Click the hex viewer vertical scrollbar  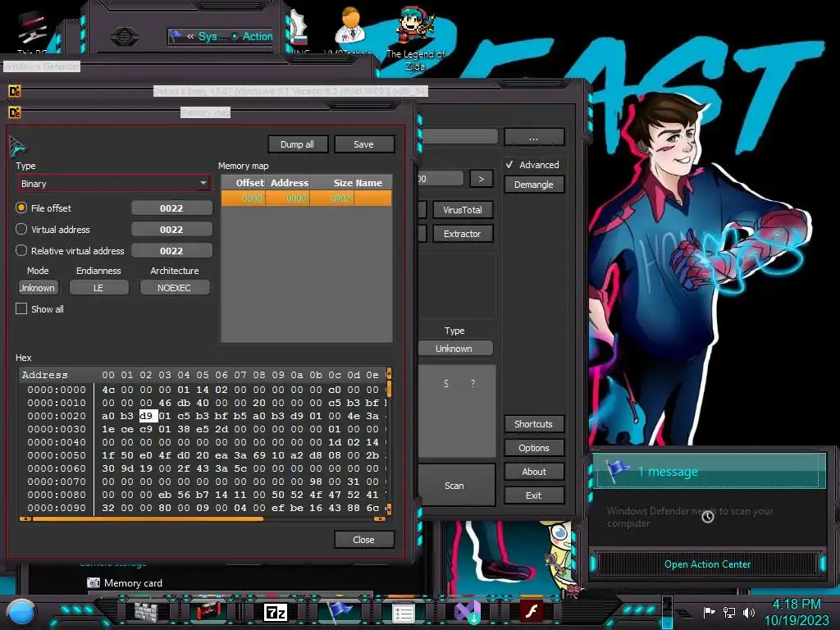pos(389,441)
